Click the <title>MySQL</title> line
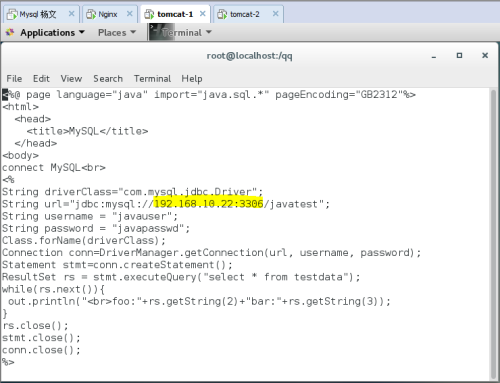This screenshot has width=500, height=383. (87, 131)
